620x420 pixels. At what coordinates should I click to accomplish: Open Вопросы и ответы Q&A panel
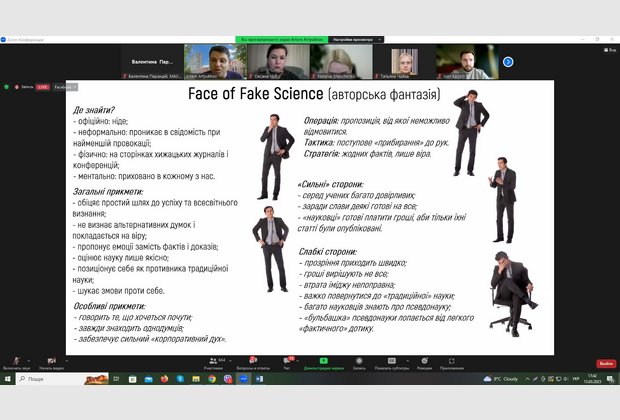253,363
